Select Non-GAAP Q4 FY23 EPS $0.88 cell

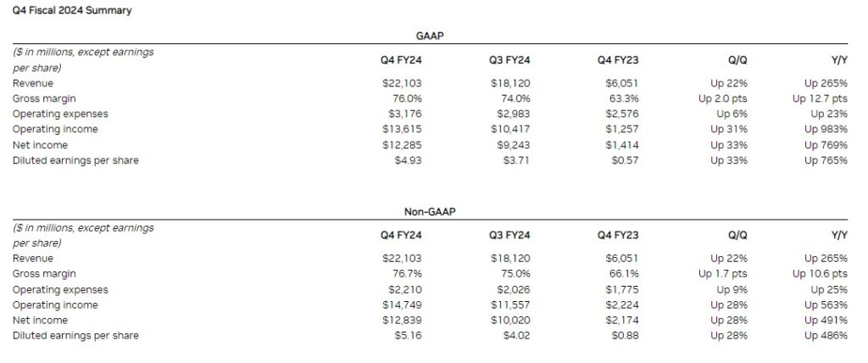[x=625, y=336]
